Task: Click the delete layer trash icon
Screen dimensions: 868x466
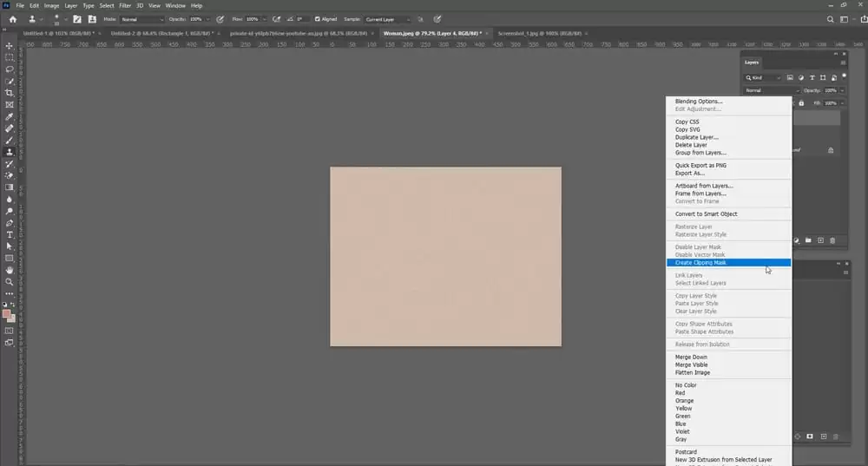Action: point(832,240)
